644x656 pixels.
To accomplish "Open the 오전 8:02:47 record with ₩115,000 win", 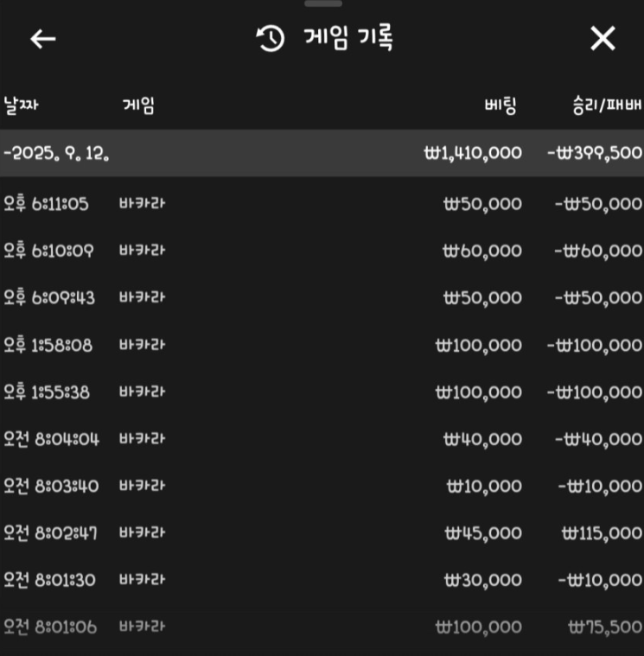I will click(322, 533).
